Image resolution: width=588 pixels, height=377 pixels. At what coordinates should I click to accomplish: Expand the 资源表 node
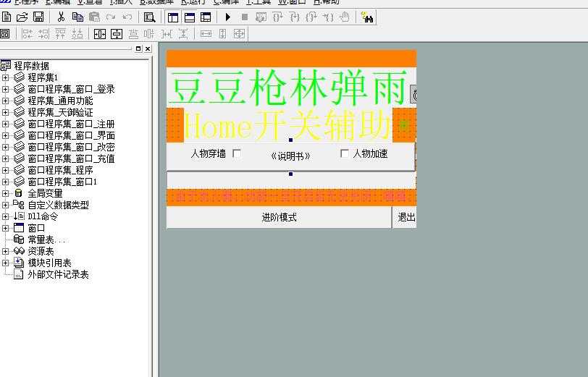click(5, 251)
